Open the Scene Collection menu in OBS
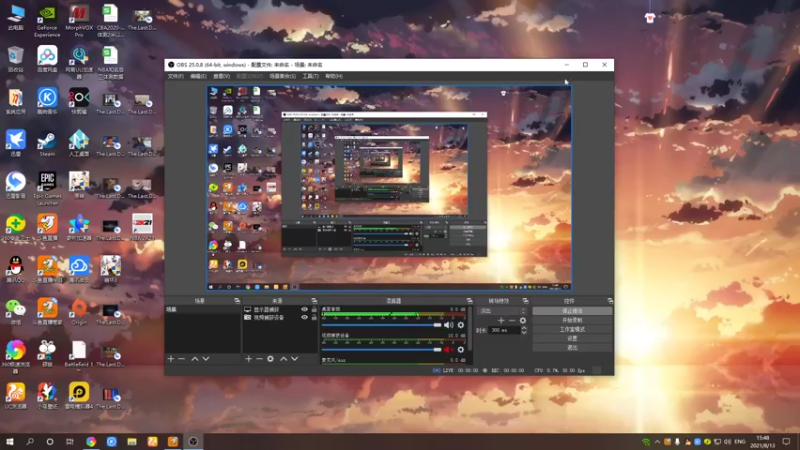Screen dimensions: 800x450 (x=283, y=76)
